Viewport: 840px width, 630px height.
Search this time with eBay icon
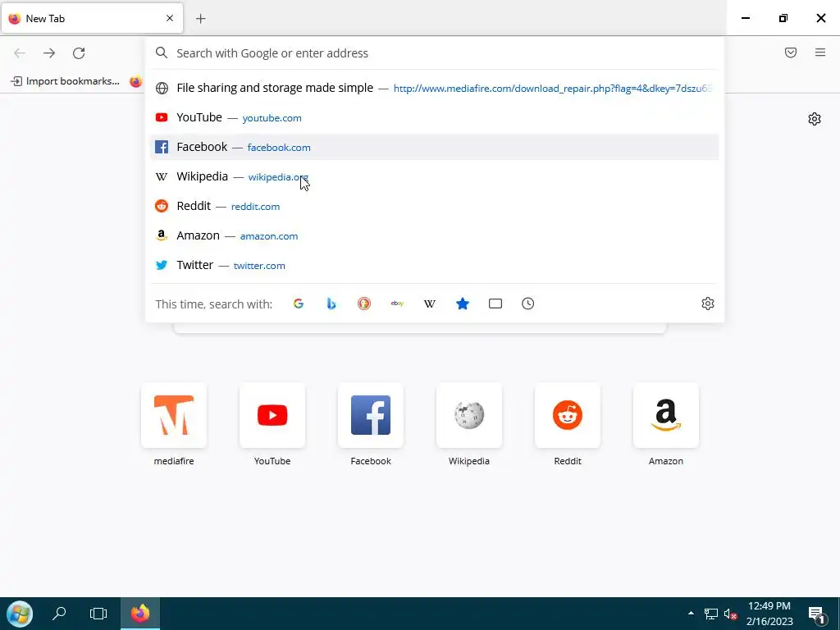click(x=397, y=304)
